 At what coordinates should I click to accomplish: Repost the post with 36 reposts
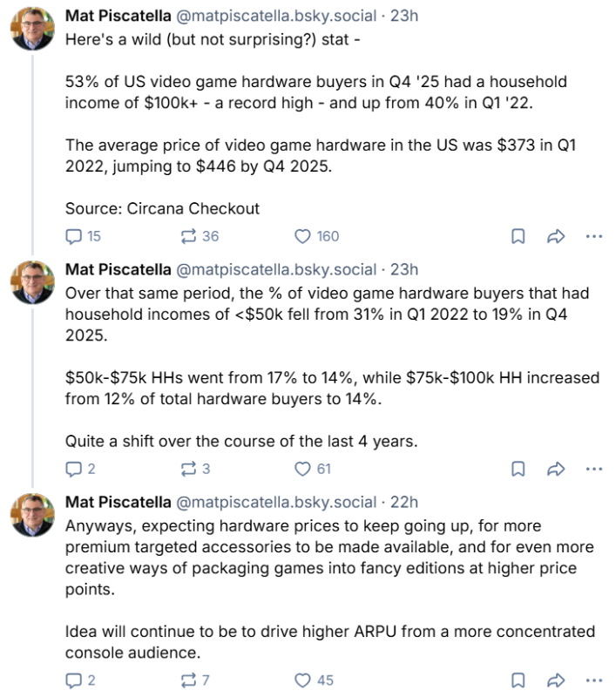187,236
